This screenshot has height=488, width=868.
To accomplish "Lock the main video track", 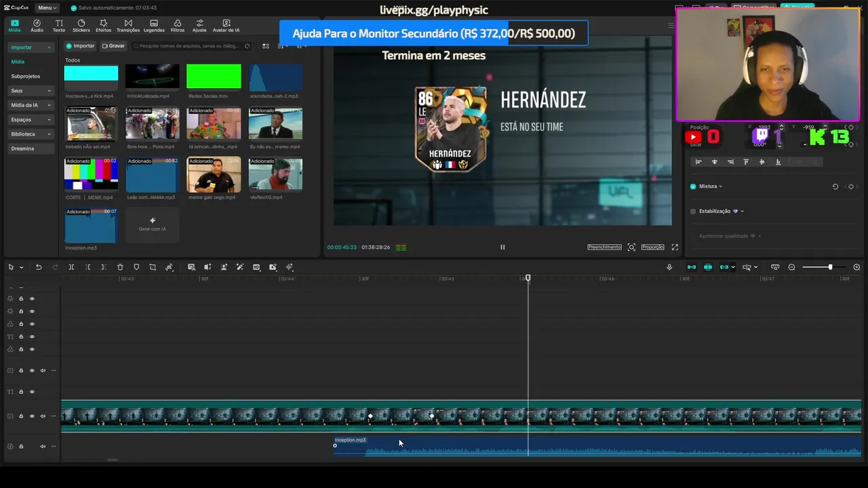I will (21, 416).
